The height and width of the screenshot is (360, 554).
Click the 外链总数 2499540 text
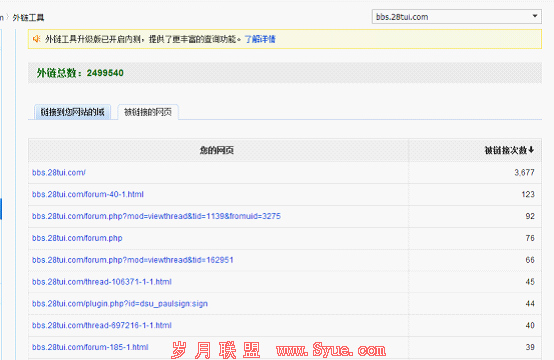pyautogui.click(x=80, y=73)
